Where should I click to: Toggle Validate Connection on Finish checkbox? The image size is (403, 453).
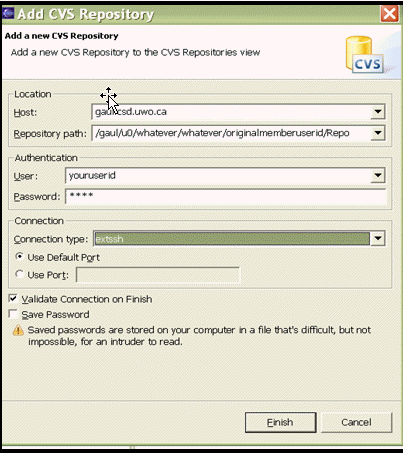coord(13,298)
